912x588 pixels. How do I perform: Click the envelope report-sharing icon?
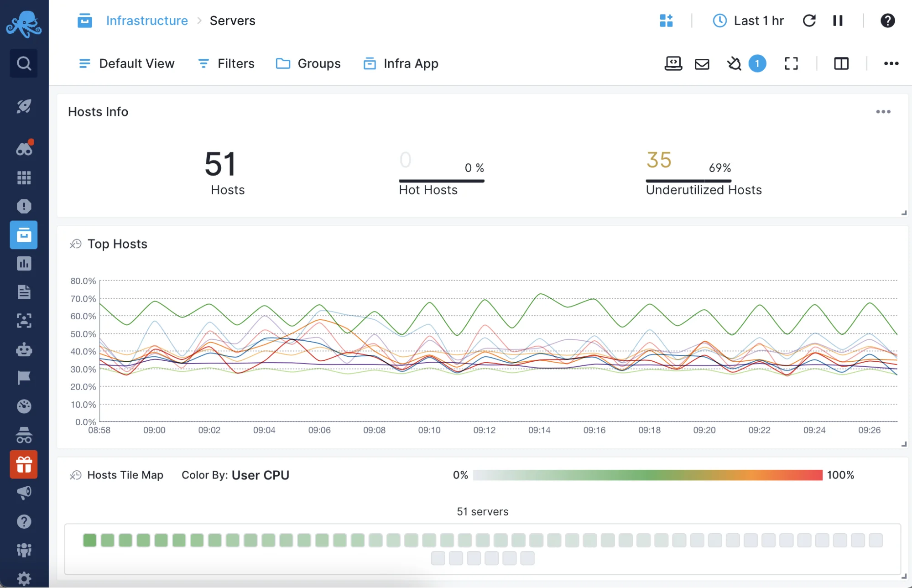pos(702,63)
